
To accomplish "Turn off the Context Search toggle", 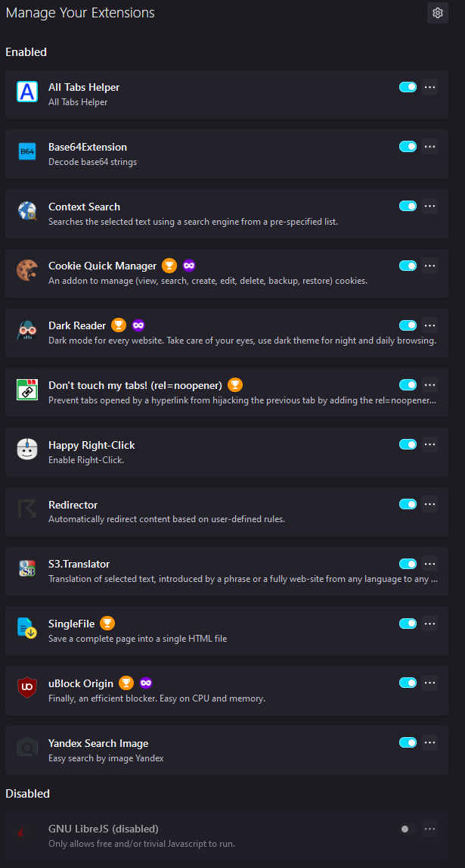I will pyautogui.click(x=408, y=206).
